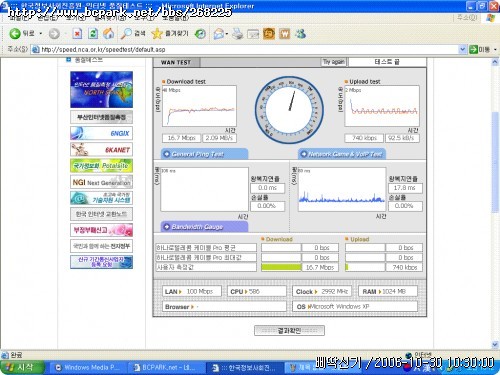Image resolution: width=500 pixels, height=375 pixels.
Task: Click the Mail envelope toolbar icon
Action: (219, 34)
